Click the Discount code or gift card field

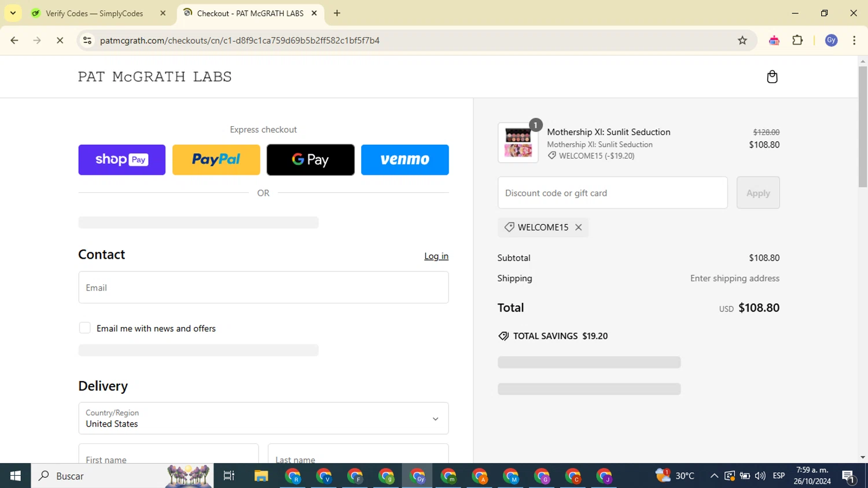click(612, 193)
